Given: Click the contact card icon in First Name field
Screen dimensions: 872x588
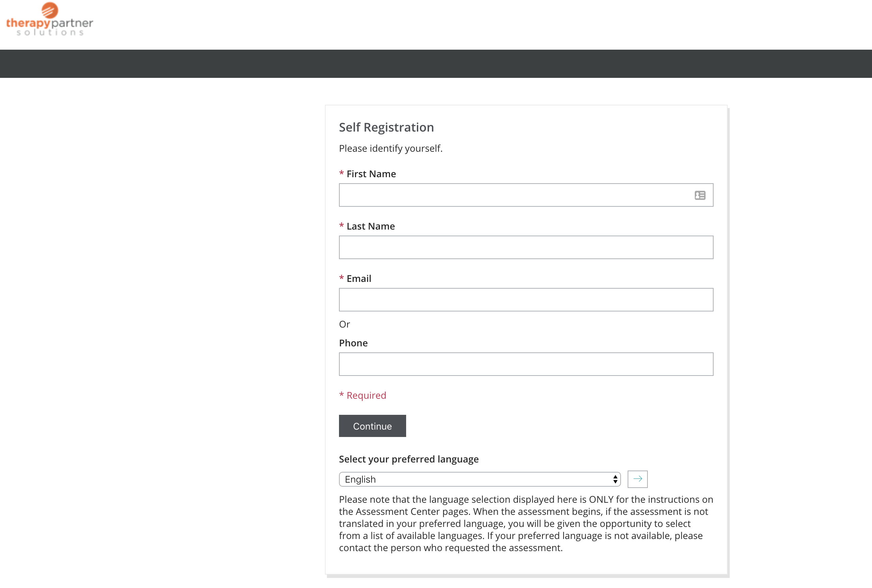Looking at the screenshot, I should (x=700, y=195).
